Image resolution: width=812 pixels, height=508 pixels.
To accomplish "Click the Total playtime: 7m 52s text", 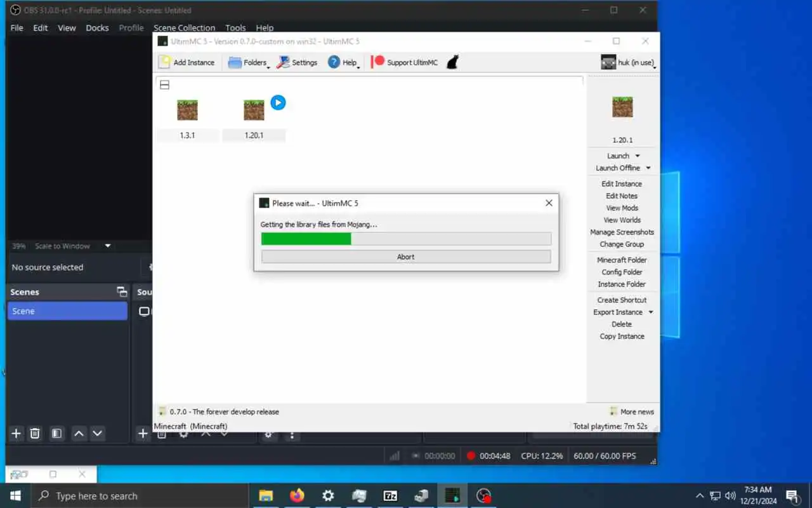I will pos(610,426).
